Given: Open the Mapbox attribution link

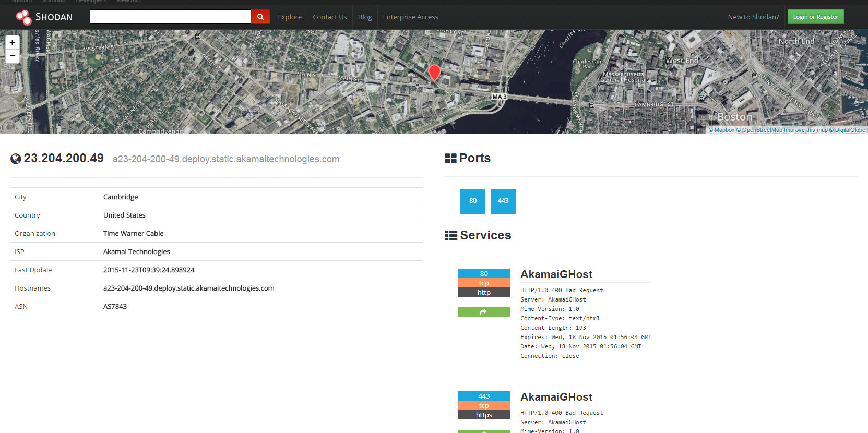Looking at the screenshot, I should (x=721, y=130).
